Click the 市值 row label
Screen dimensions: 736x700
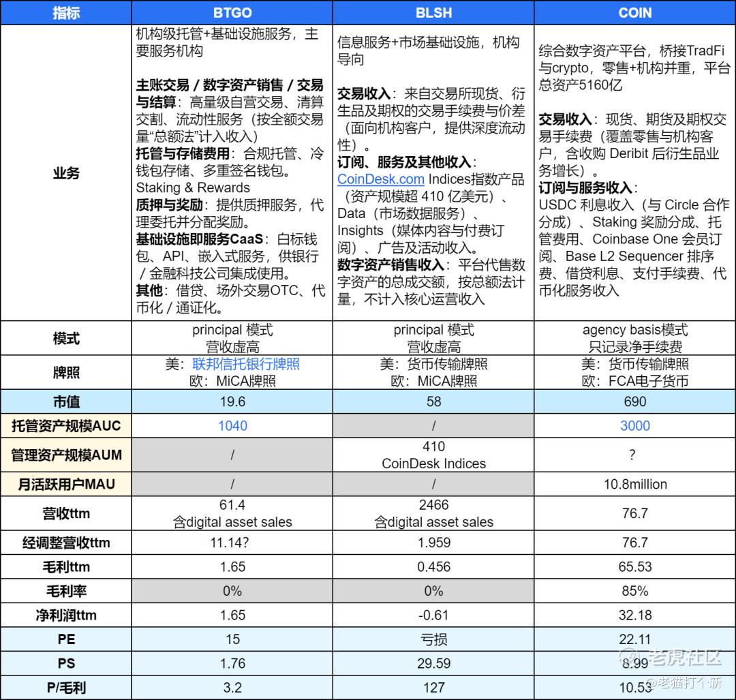(x=66, y=401)
